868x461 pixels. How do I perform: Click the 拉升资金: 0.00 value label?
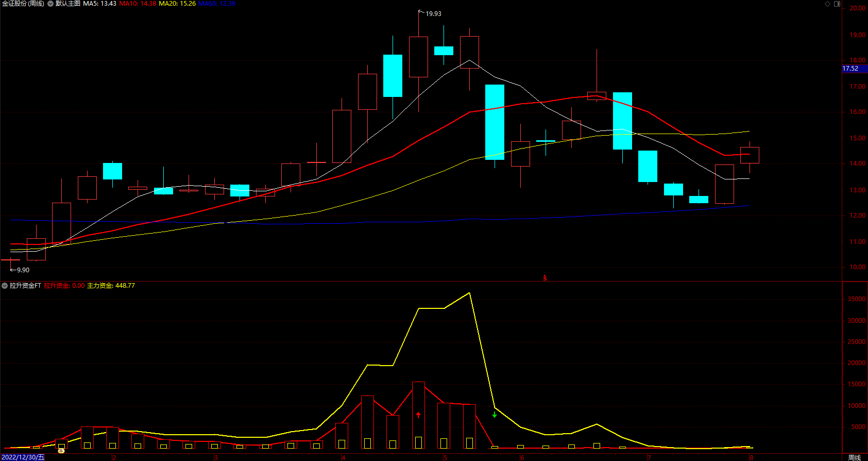click(x=64, y=286)
